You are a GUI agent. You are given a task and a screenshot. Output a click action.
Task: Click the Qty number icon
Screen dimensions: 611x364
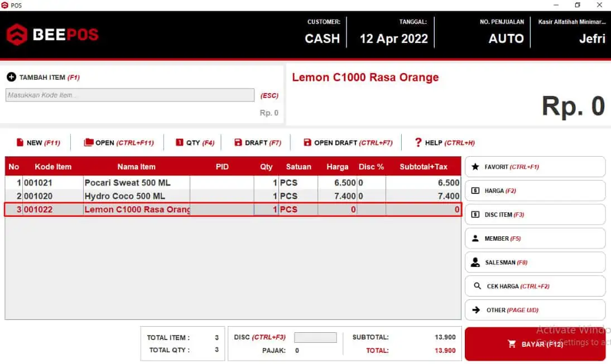click(x=179, y=143)
